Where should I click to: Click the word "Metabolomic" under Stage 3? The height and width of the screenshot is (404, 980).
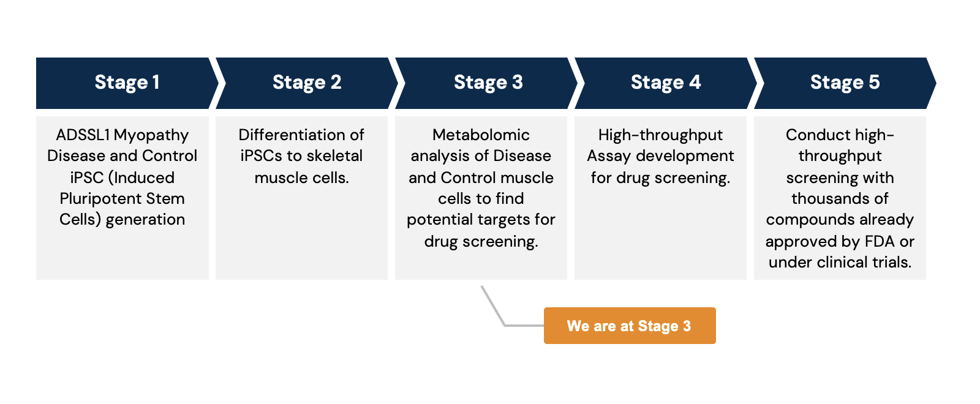coord(481,135)
